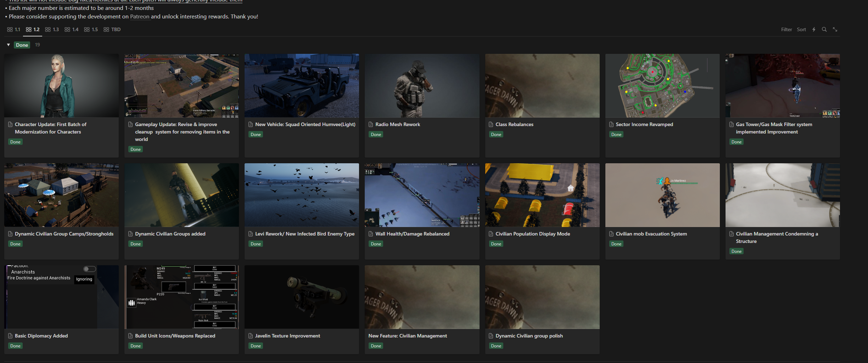Select the 1.2 view tab

[x=33, y=29]
